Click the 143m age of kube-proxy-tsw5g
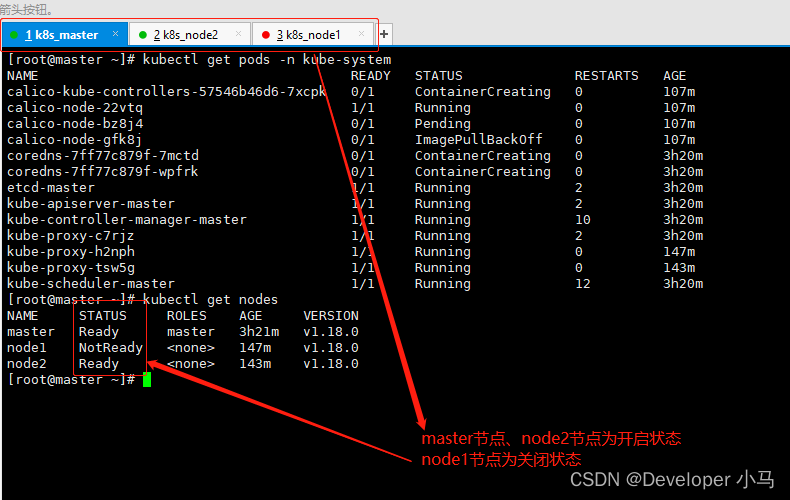 679,268
